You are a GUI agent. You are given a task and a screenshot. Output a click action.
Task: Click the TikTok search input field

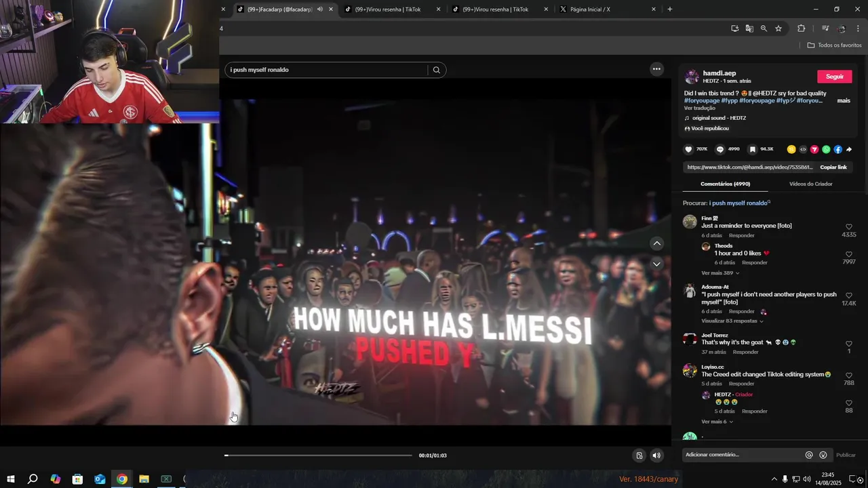click(x=328, y=70)
